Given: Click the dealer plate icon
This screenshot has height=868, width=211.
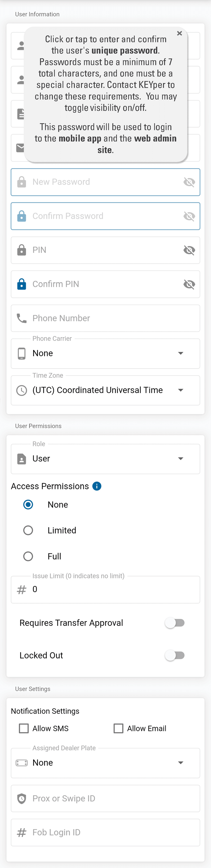Looking at the screenshot, I should 21,763.
